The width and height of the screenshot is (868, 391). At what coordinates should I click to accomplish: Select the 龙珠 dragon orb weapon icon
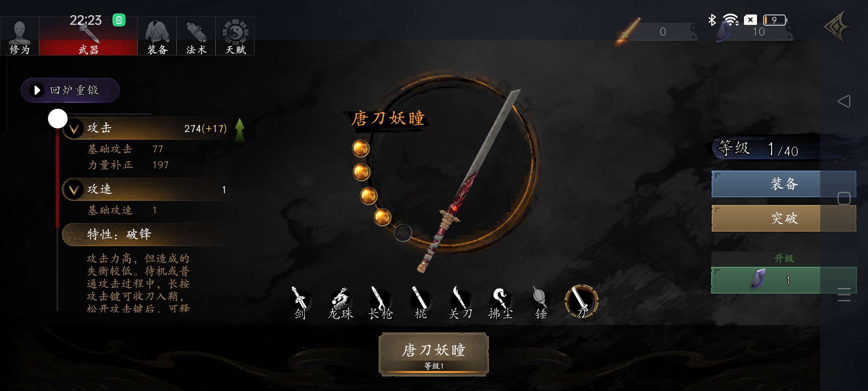tap(340, 303)
